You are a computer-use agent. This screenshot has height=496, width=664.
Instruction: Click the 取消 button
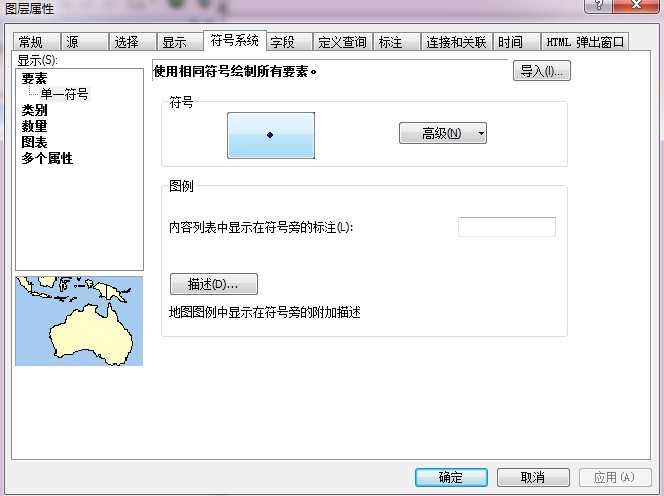pyautogui.click(x=533, y=477)
